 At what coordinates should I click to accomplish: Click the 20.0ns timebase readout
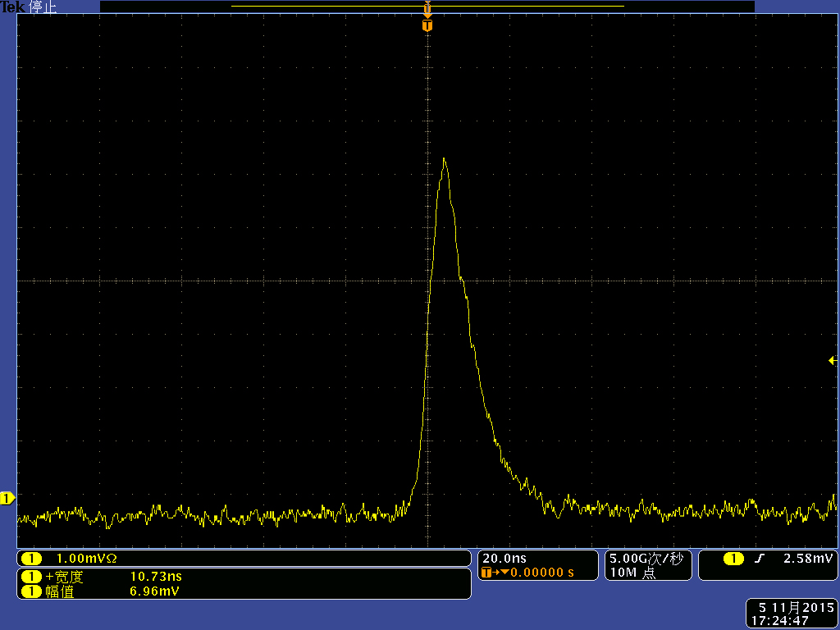[x=504, y=559]
